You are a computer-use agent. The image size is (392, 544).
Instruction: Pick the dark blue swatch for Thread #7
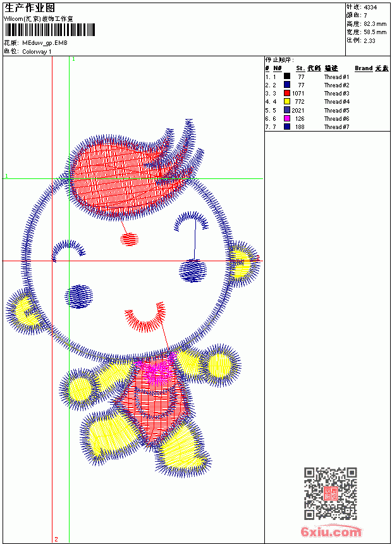(x=287, y=127)
